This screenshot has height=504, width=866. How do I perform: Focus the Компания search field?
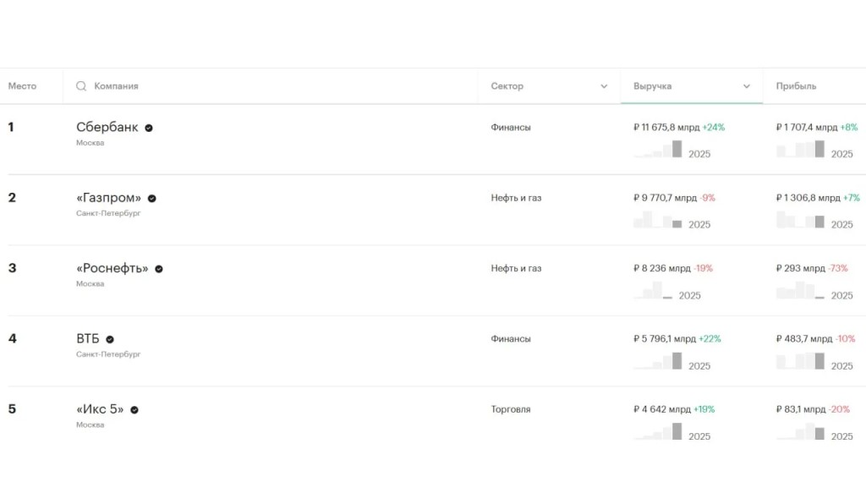270,86
